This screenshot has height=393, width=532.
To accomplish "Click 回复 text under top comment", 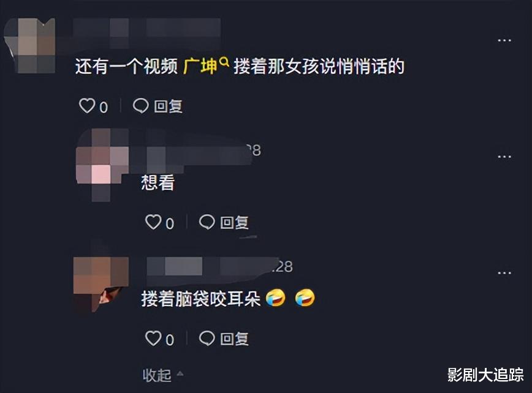I will 169,107.
